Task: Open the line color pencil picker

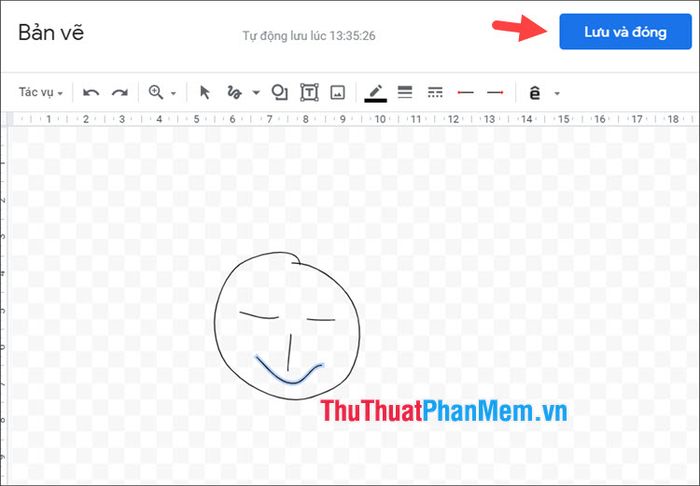Action: [375, 93]
